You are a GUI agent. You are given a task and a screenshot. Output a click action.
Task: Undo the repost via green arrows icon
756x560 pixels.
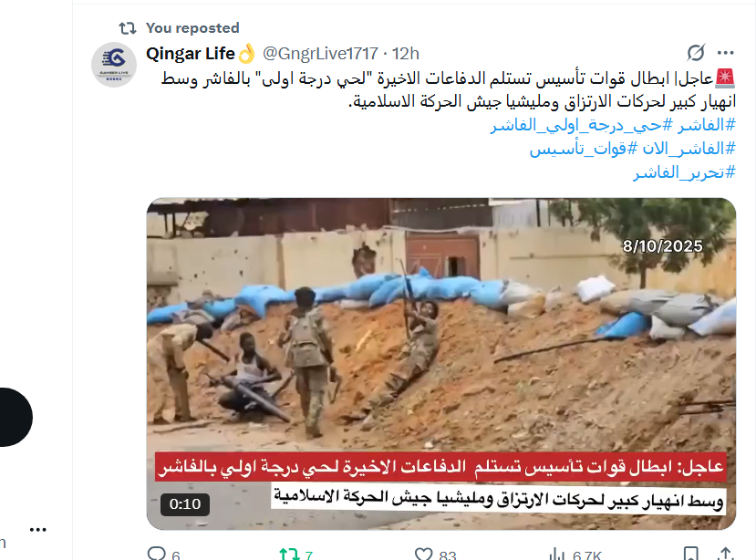(x=290, y=554)
